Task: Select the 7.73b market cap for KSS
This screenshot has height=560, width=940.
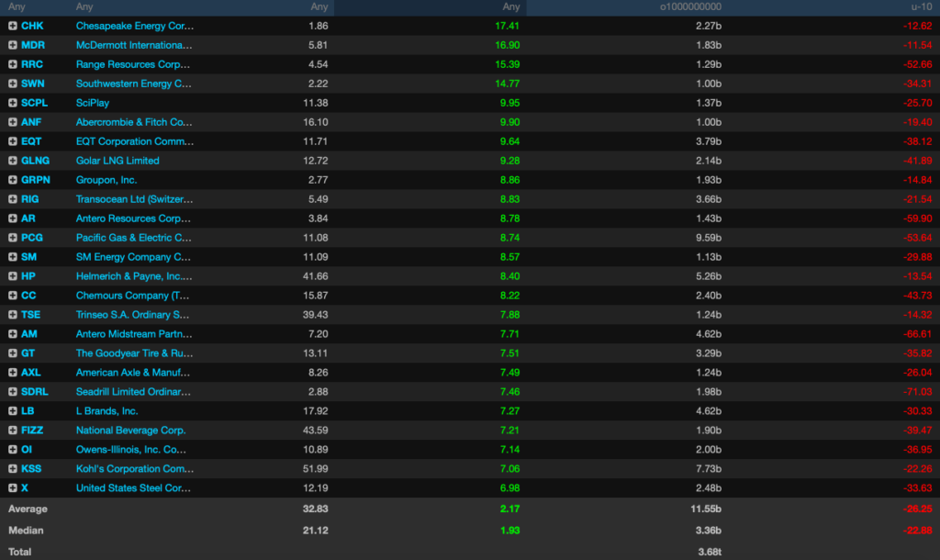Action: pyautogui.click(x=709, y=468)
